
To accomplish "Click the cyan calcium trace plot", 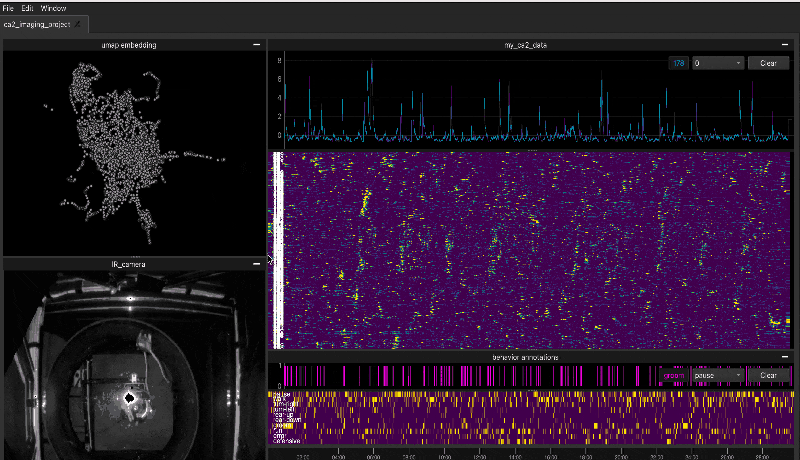I will coord(536,99).
